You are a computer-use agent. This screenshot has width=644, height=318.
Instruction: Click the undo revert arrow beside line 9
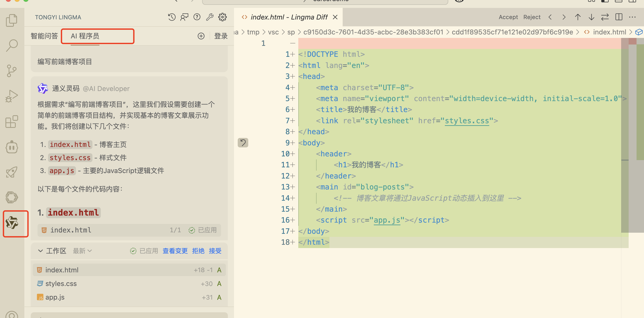[x=243, y=143]
